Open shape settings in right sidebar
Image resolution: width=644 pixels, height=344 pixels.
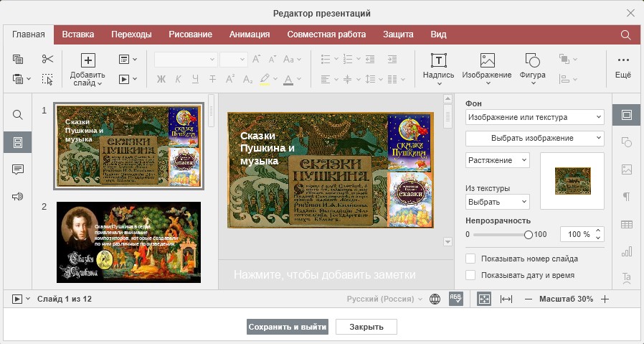626,142
